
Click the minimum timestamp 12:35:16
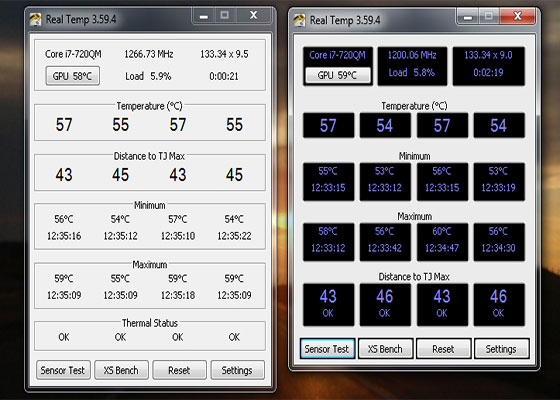click(x=64, y=236)
